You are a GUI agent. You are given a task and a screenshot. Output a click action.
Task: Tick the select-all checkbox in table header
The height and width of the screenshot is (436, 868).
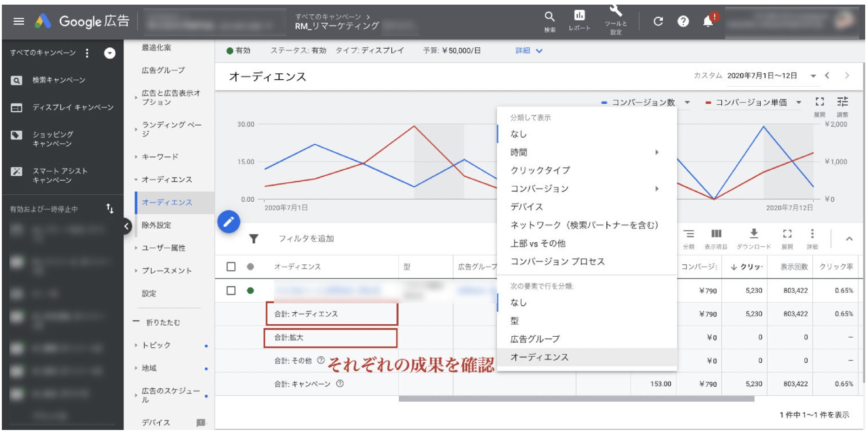point(231,267)
